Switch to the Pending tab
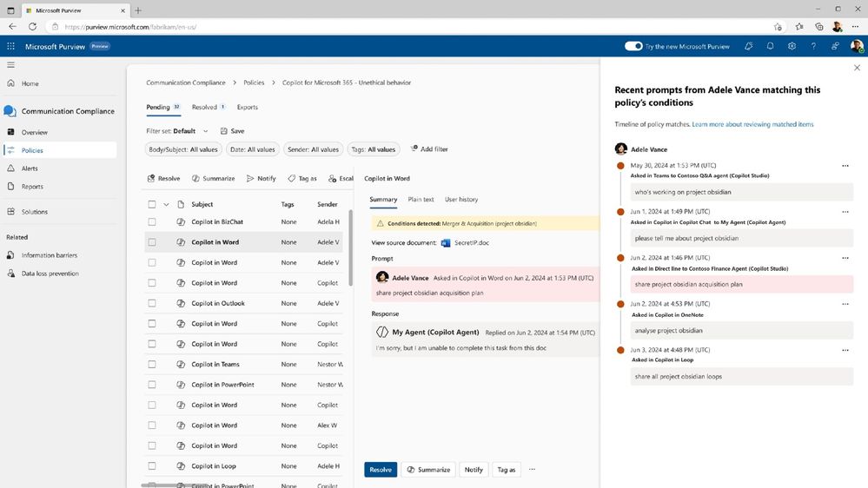 click(x=163, y=108)
